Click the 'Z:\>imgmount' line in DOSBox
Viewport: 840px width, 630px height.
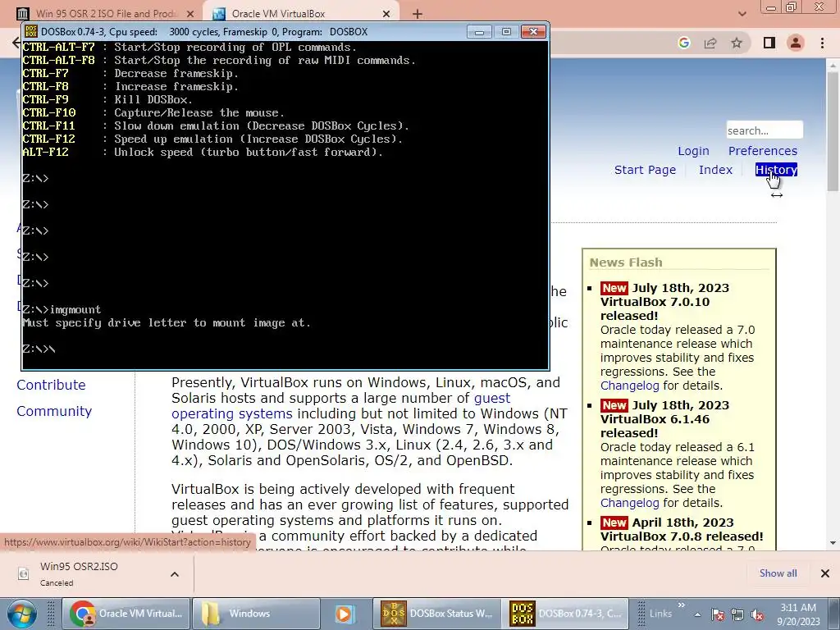click(62, 309)
